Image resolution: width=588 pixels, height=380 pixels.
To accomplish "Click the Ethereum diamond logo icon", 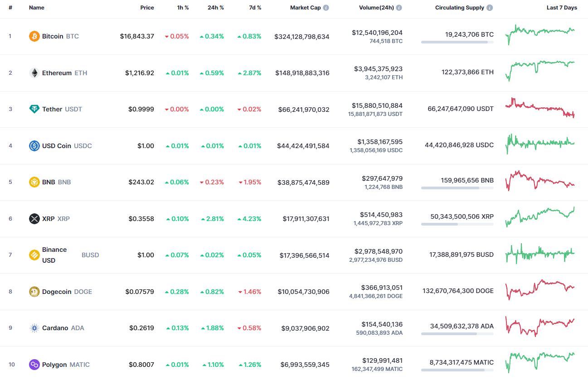I will pos(34,73).
